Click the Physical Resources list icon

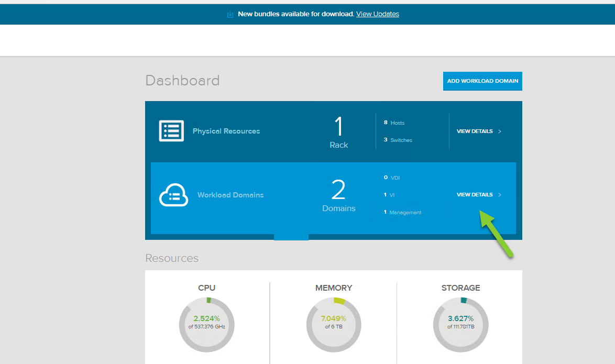pos(171,131)
